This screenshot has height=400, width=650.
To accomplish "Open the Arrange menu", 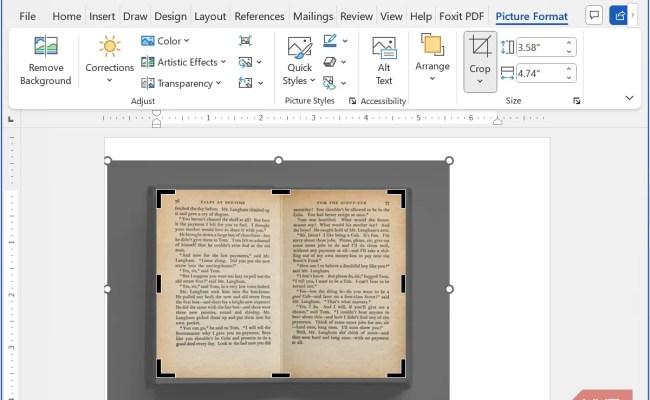I will point(432,57).
